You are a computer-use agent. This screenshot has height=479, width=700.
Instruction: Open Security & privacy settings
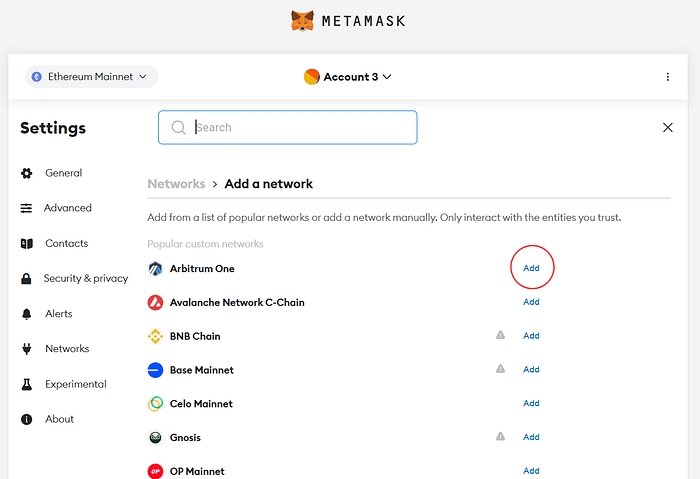pyautogui.click(x=86, y=278)
